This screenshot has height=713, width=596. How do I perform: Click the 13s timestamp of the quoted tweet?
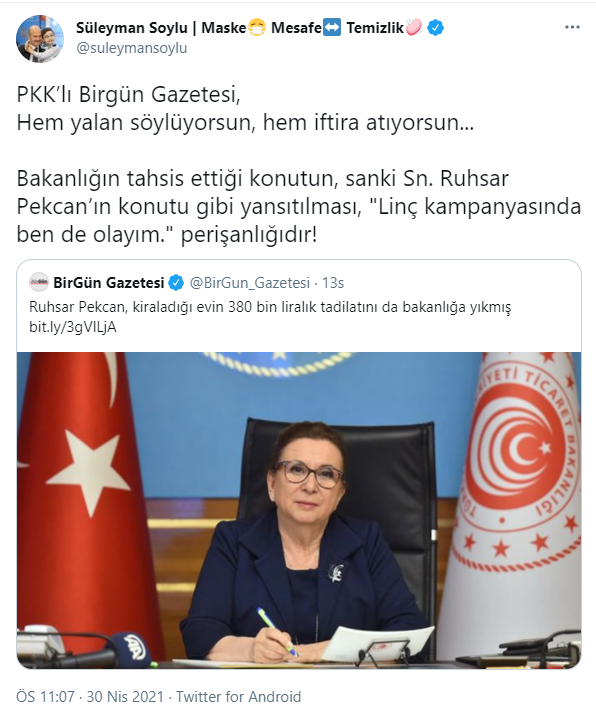point(333,283)
